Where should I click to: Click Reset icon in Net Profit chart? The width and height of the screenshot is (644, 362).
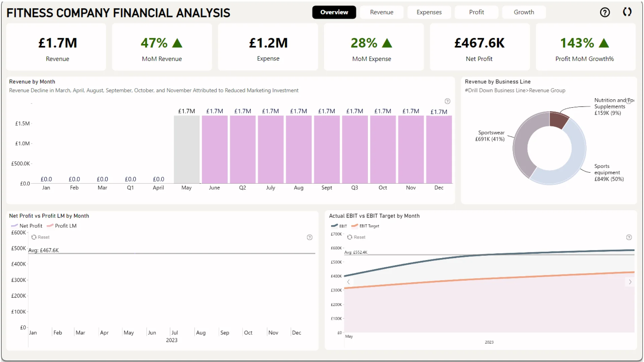(34, 237)
